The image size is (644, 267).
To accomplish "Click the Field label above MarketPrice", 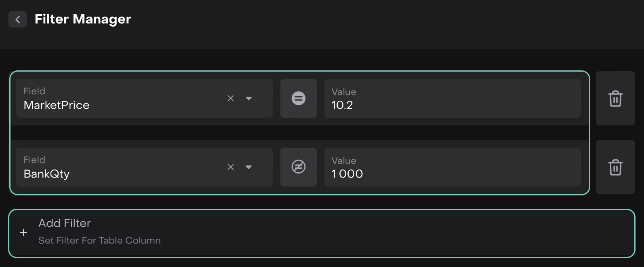I will [x=34, y=91].
